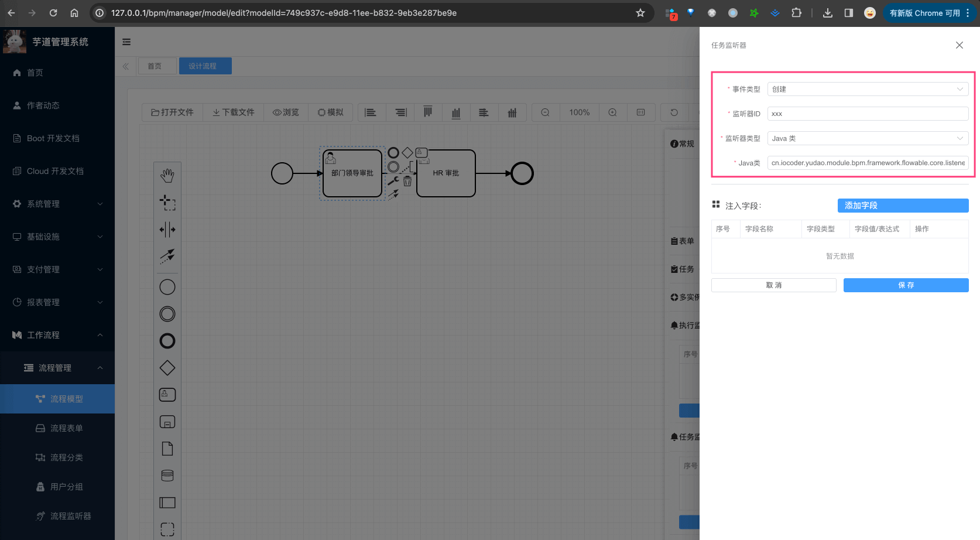Image resolution: width=980 pixels, height=540 pixels.
Task: Click the 添加字段 button
Action: pyautogui.click(x=903, y=206)
